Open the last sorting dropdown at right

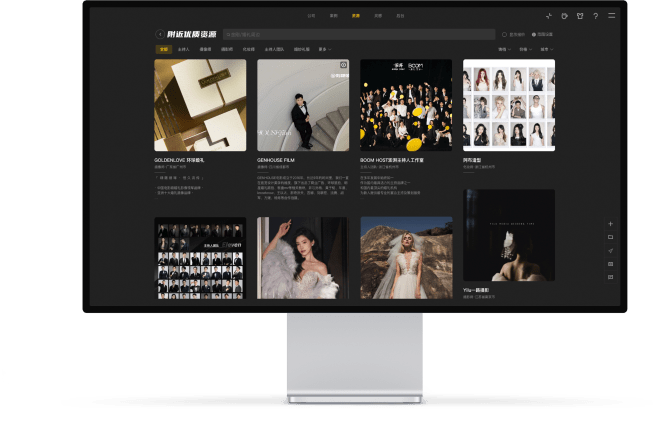coord(545,48)
